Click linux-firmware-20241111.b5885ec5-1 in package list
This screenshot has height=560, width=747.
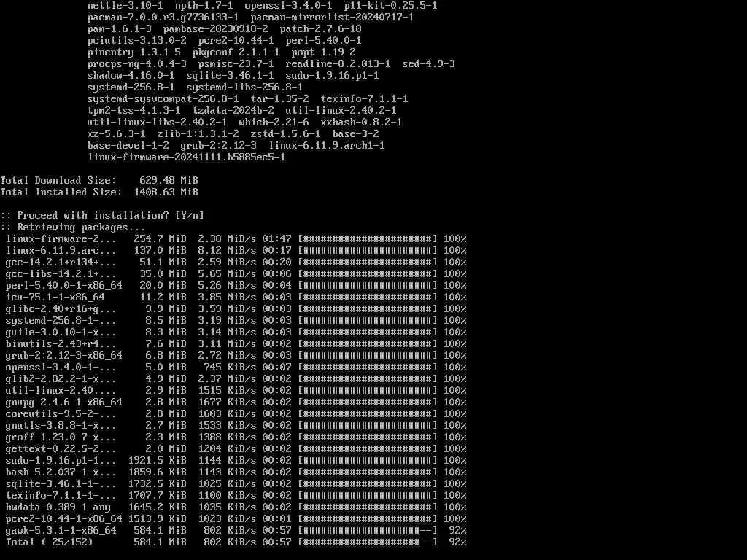(186, 157)
